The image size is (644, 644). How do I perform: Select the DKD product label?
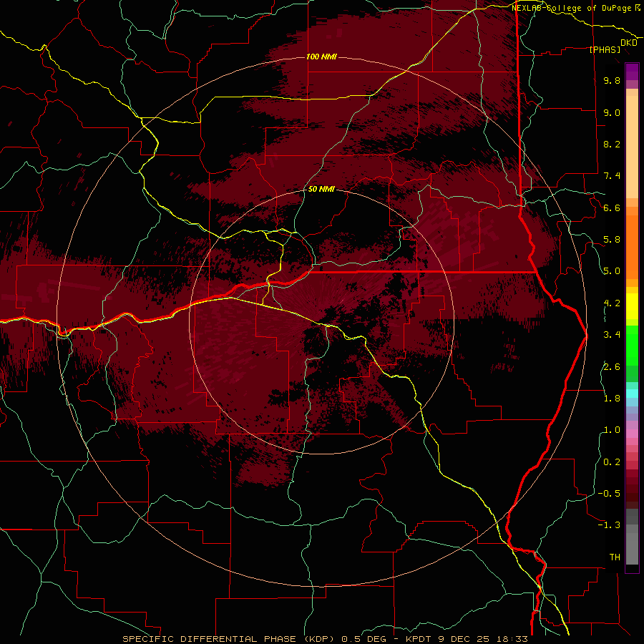[x=628, y=43]
